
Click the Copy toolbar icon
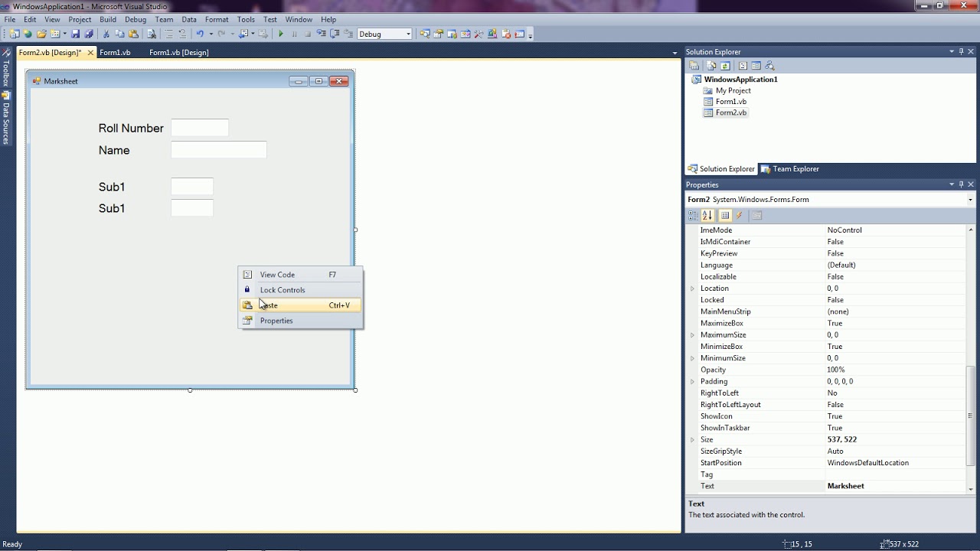point(120,34)
